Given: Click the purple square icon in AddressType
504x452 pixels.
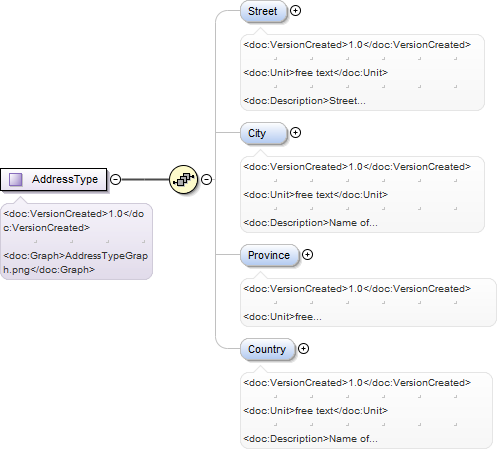Looking at the screenshot, I should click(x=15, y=179).
